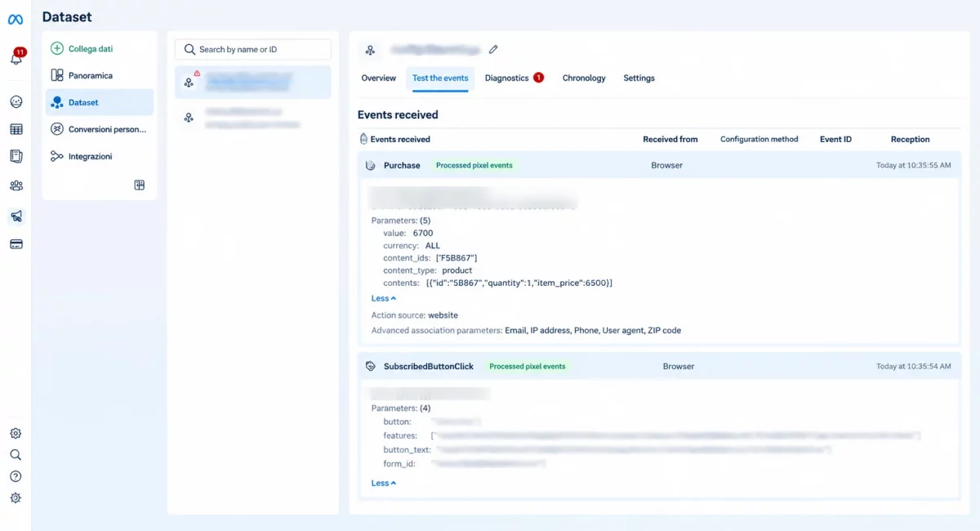
Task: Open the table grid sidebar icon
Action: [x=16, y=129]
